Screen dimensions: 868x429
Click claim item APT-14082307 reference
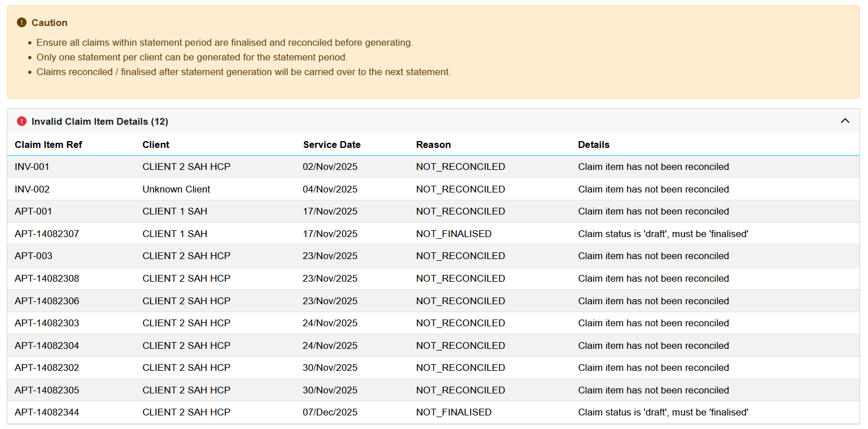pyautogui.click(x=47, y=234)
